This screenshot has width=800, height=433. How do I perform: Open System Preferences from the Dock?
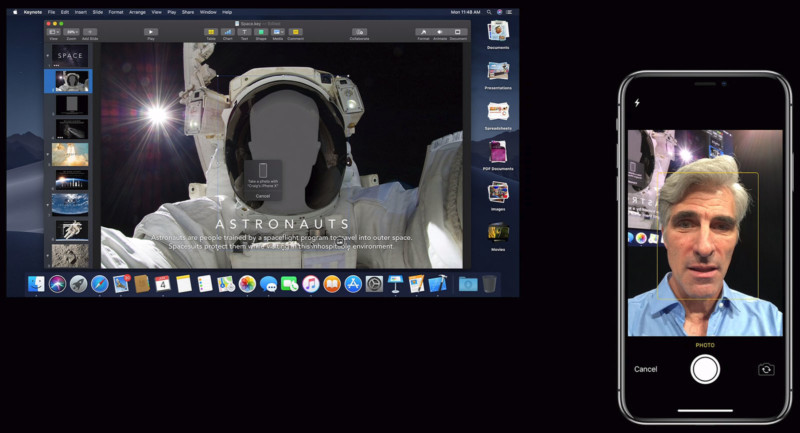coord(374,284)
